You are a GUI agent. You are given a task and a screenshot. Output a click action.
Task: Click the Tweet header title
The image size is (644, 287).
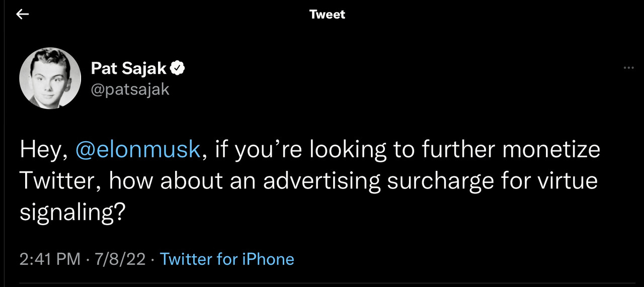click(328, 15)
